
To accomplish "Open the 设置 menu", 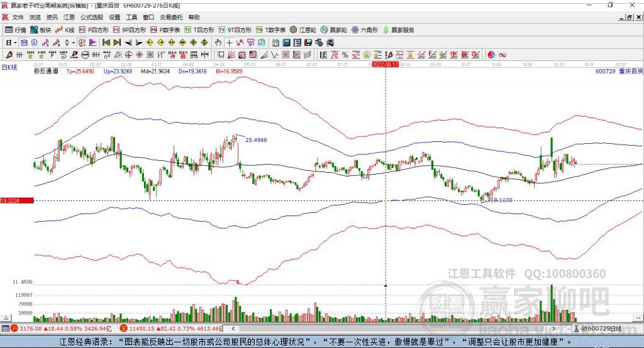I will point(114,17).
